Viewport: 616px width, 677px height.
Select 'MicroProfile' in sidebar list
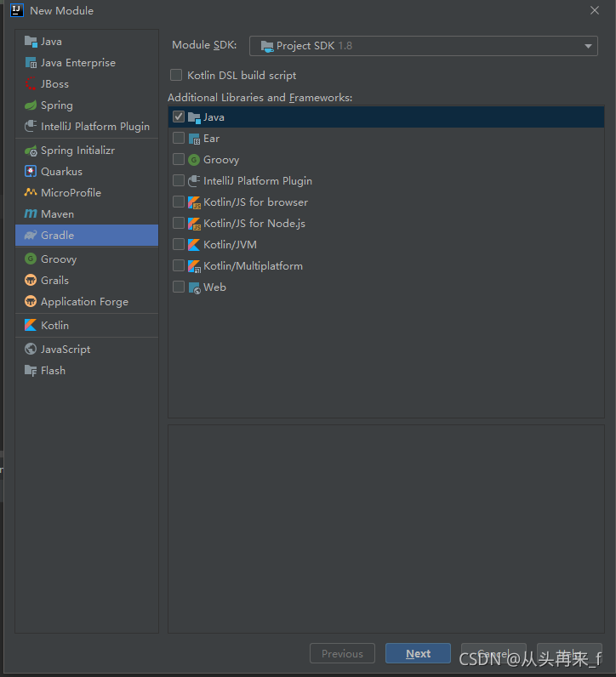point(87,192)
